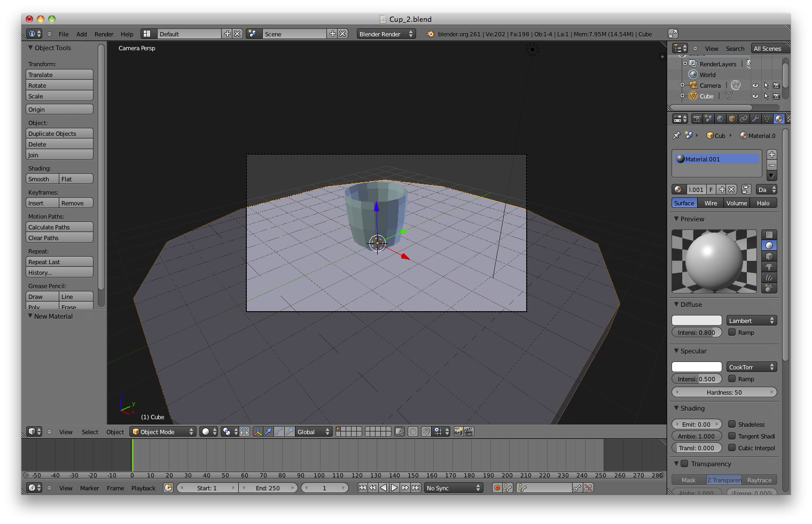Open the Modifiers wrench tab
The image size is (812, 524).
coord(755,119)
